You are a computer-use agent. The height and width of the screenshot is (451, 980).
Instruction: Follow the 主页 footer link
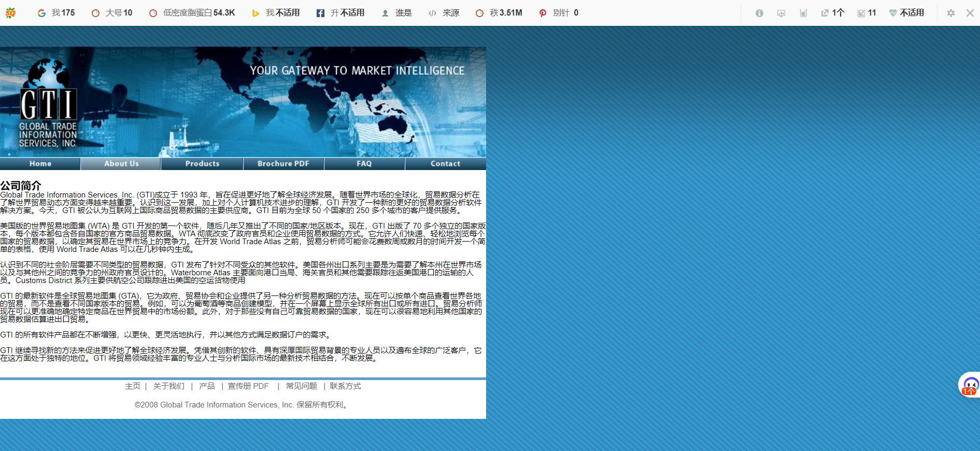coord(133,386)
